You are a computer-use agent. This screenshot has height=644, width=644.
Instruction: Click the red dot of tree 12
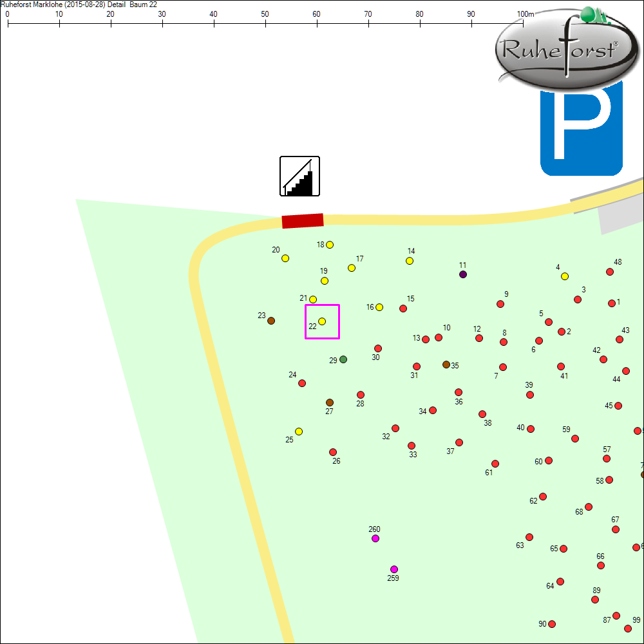click(479, 339)
